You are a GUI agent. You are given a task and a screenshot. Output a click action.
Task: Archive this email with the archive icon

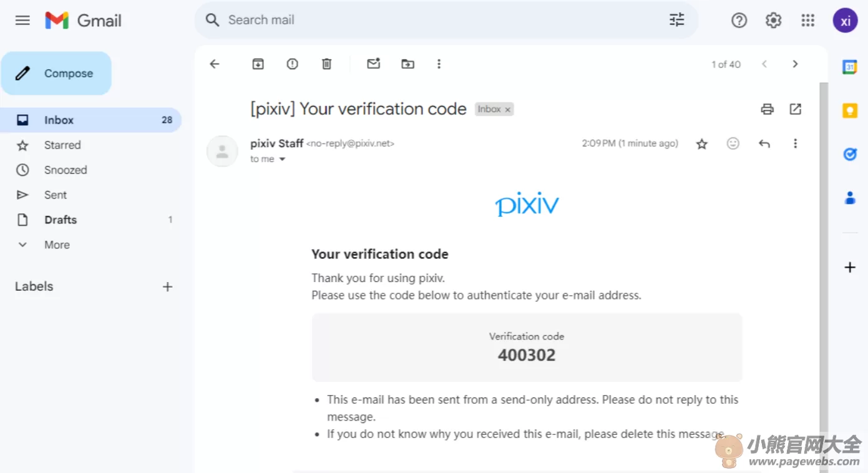click(x=258, y=64)
